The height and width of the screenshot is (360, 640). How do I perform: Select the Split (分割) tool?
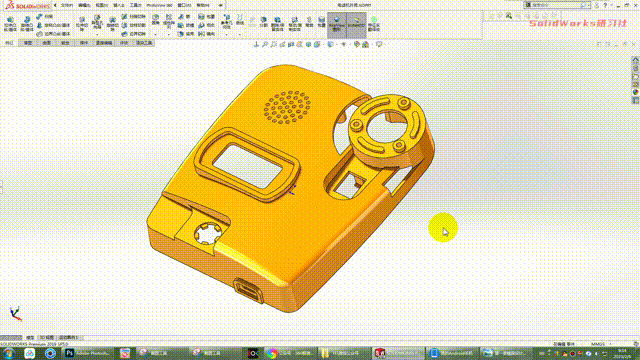point(264,22)
